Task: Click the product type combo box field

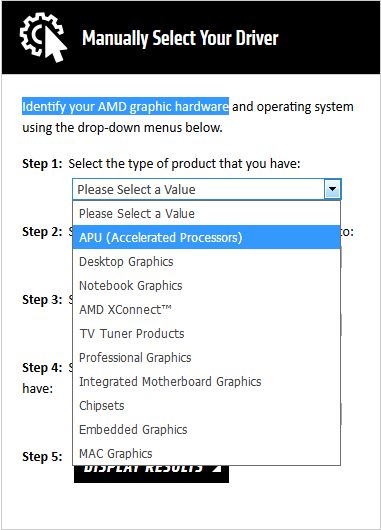Action: tap(207, 189)
